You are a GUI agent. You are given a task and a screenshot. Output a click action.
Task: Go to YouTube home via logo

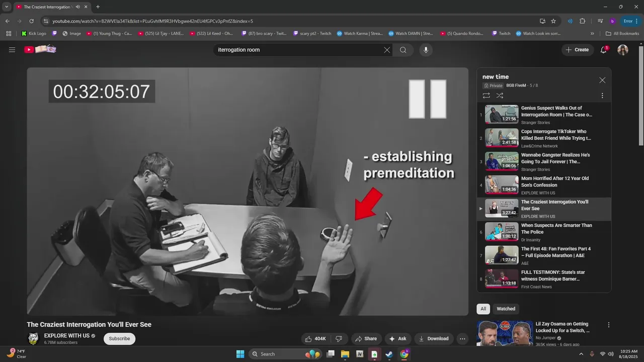click(x=40, y=49)
